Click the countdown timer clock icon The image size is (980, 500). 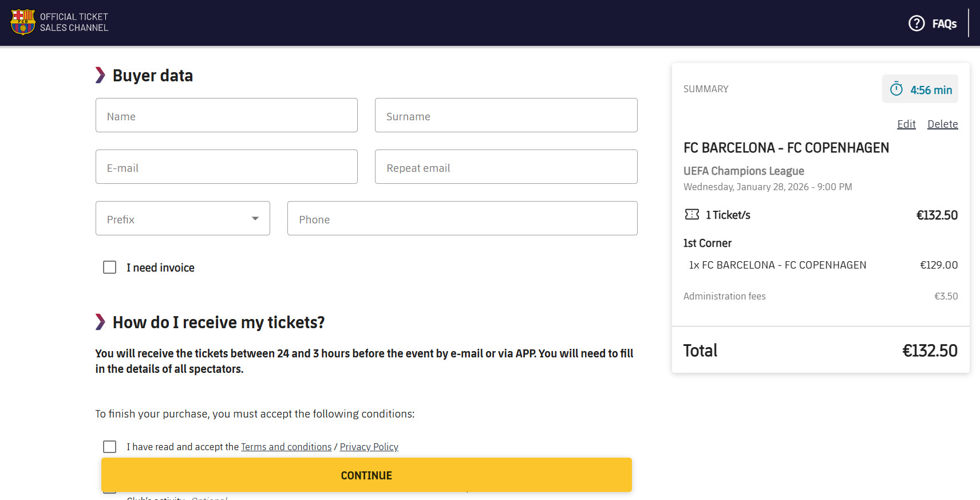pyautogui.click(x=896, y=89)
